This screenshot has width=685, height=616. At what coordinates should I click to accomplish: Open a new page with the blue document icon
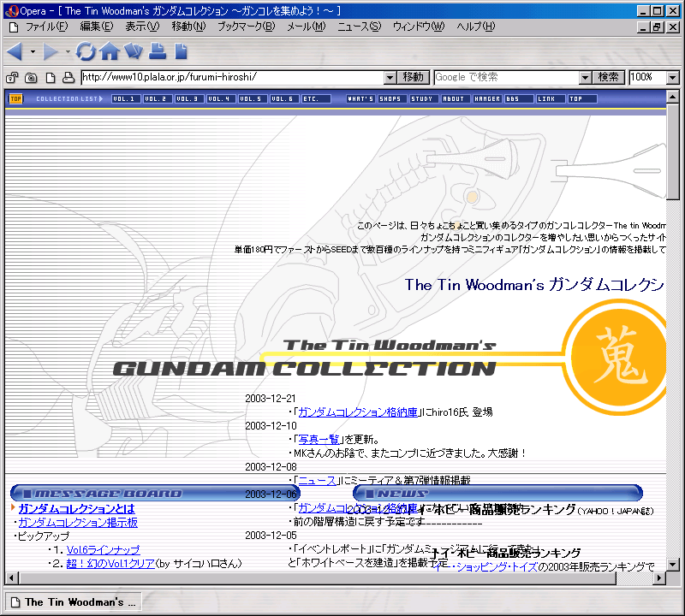coord(181,51)
